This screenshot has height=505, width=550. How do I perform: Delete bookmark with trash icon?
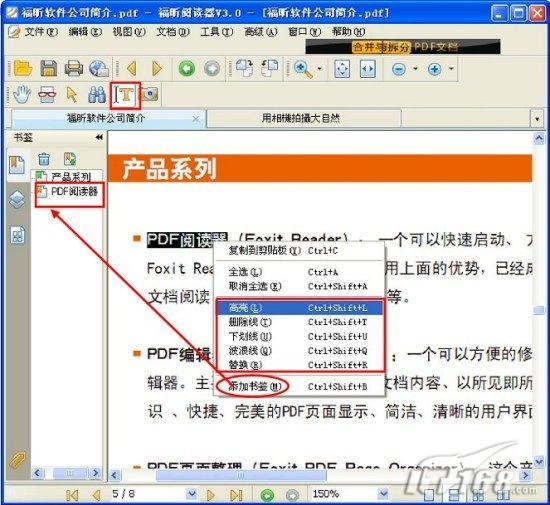[x=44, y=159]
